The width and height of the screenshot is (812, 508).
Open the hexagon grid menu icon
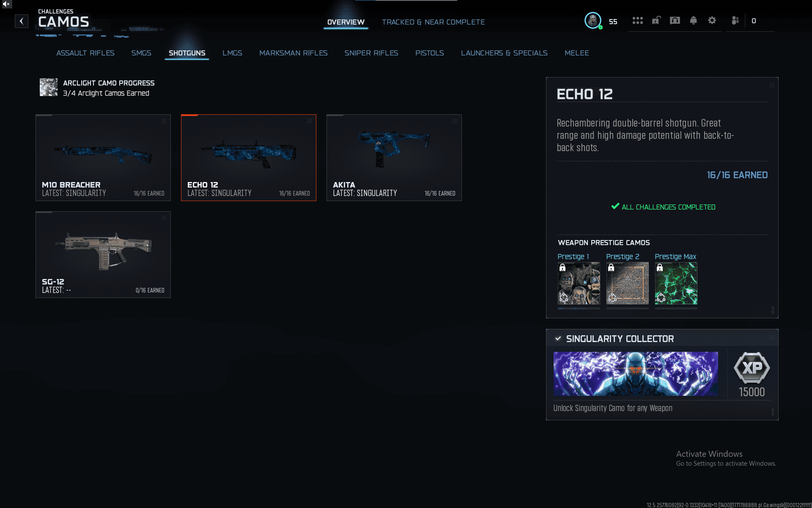click(637, 21)
